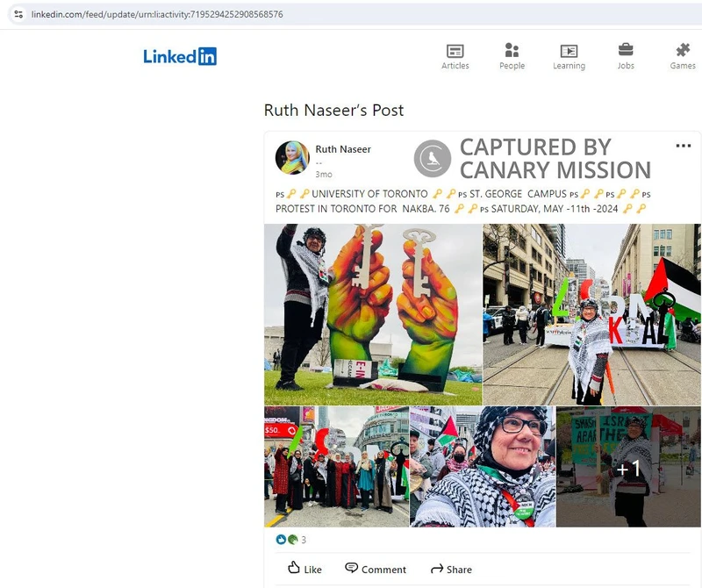Viewport: 702px width, 588px height.
Task: Open Ruth Naseer's profile picture
Action: click(x=292, y=158)
